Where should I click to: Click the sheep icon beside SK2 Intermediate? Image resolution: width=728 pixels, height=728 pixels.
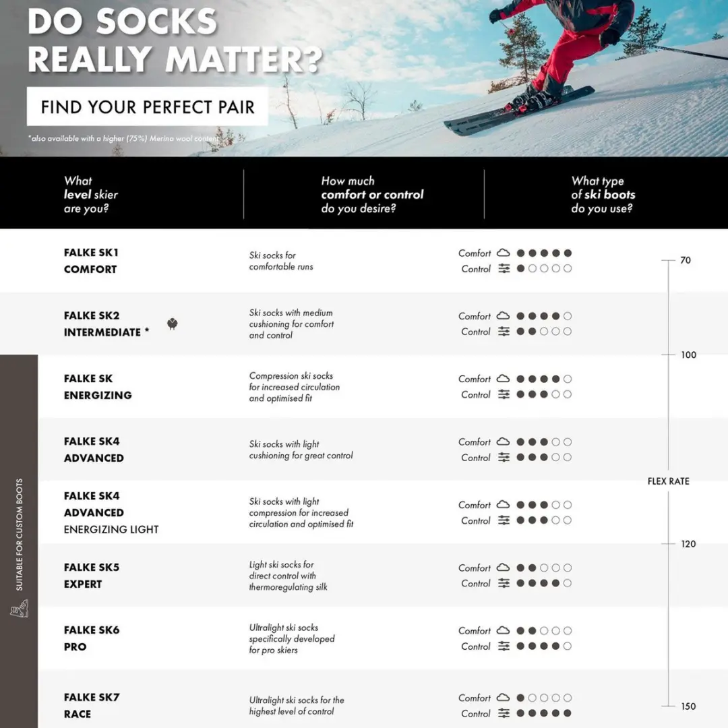pos(173,324)
